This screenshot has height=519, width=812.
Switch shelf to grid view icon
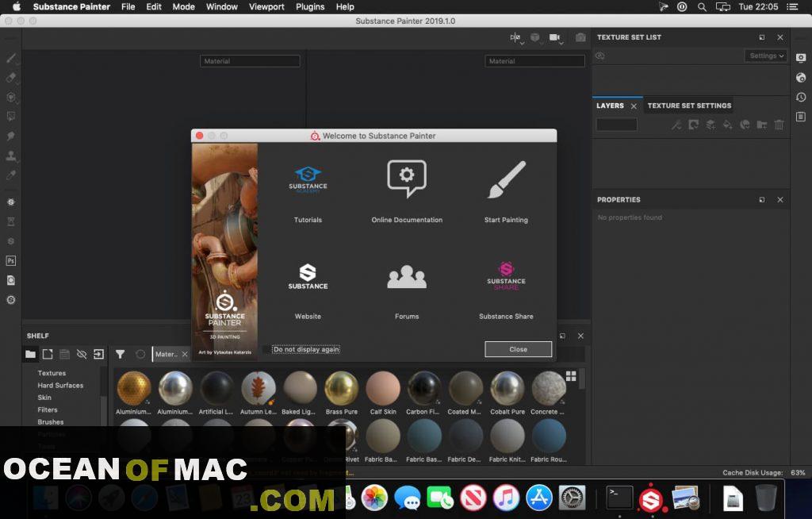571,376
